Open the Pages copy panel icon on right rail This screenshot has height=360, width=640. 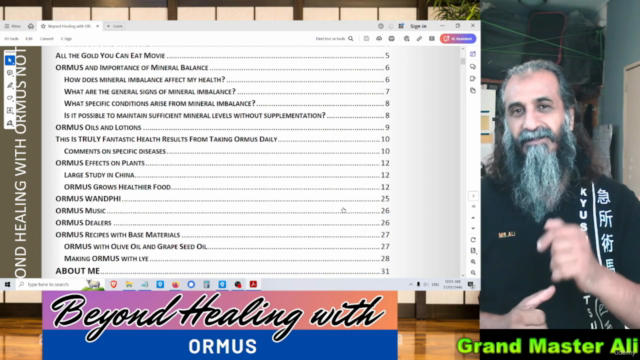473,91
